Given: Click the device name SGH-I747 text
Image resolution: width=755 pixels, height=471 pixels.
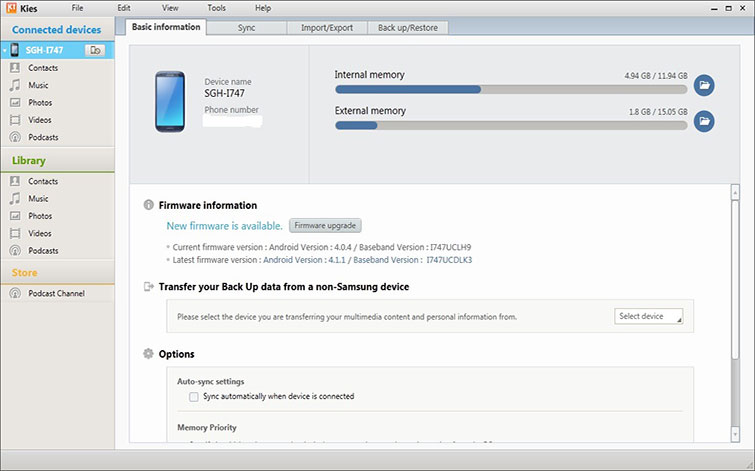Looking at the screenshot, I should point(224,93).
